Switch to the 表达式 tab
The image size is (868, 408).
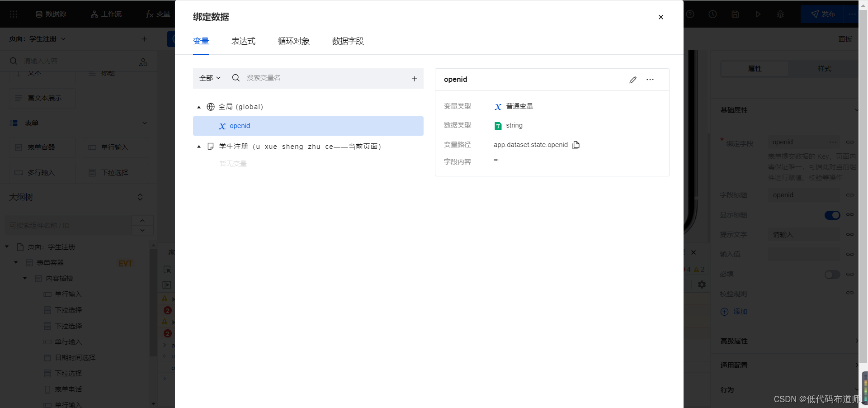click(243, 41)
